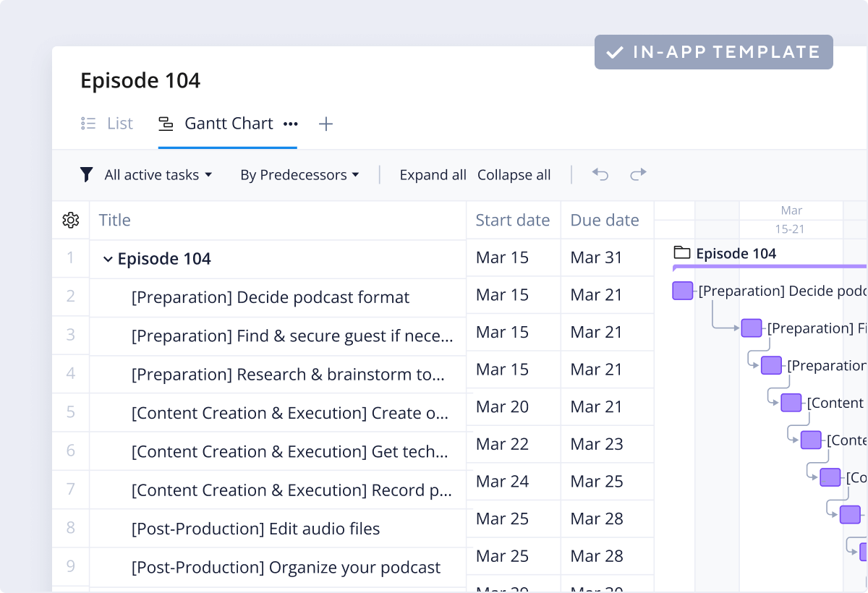Open the All active tasks filter dropdown
868x593 pixels.
(158, 175)
